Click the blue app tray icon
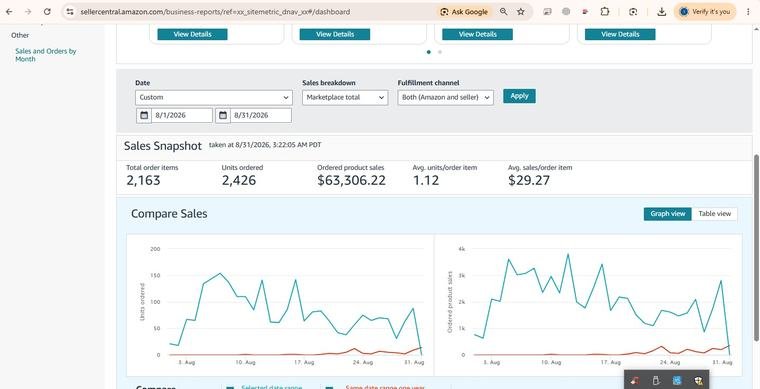 coord(677,380)
